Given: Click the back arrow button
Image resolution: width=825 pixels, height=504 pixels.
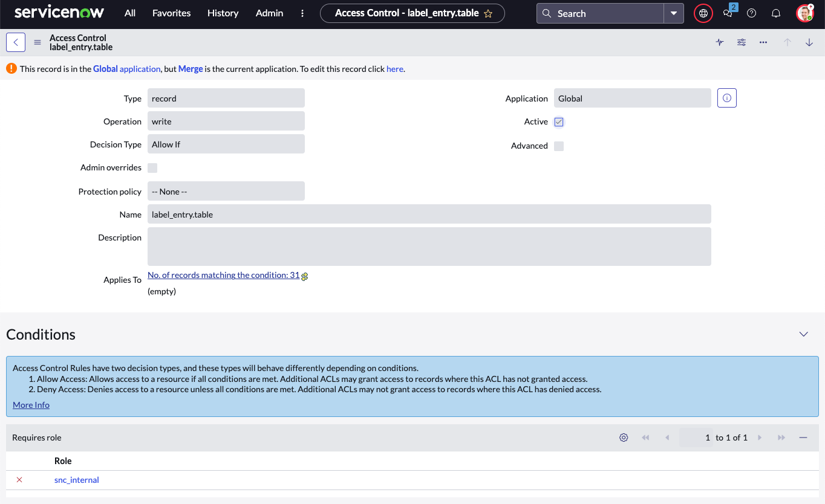Looking at the screenshot, I should 16,42.
